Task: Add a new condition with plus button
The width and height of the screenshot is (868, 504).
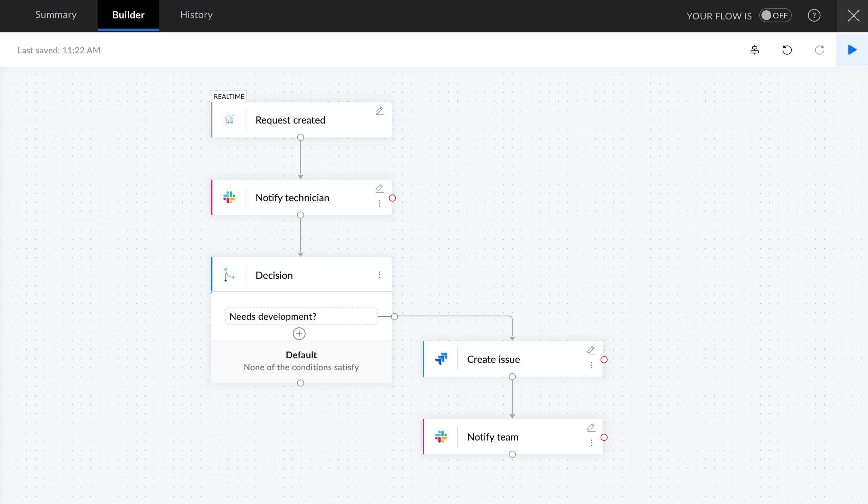Action: click(299, 334)
